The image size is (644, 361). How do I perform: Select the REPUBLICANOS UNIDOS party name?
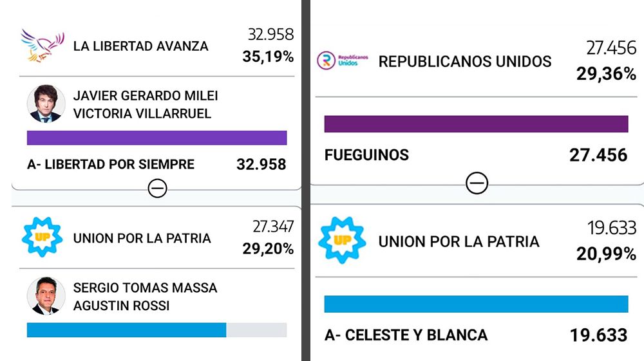click(x=464, y=62)
